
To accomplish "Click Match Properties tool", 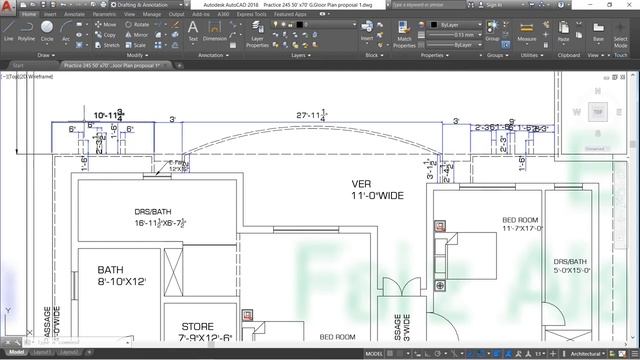I will pyautogui.click(x=404, y=34).
